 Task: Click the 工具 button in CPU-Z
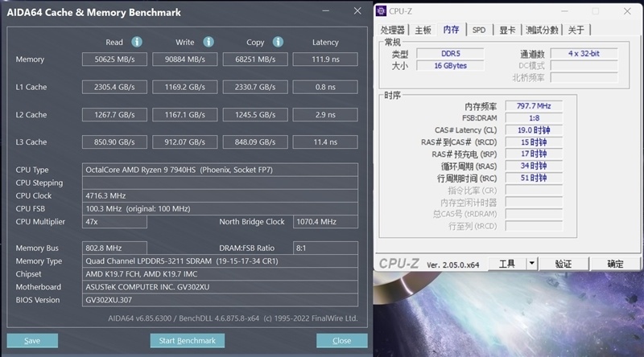507,264
